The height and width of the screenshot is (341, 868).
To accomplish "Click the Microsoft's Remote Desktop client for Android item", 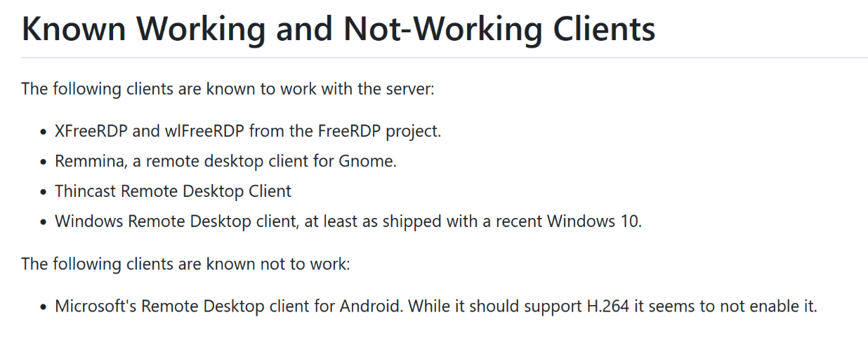I will tap(436, 307).
